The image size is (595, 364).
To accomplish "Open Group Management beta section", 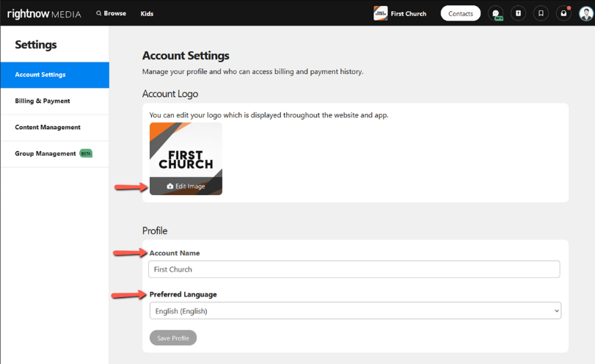I will coord(54,154).
